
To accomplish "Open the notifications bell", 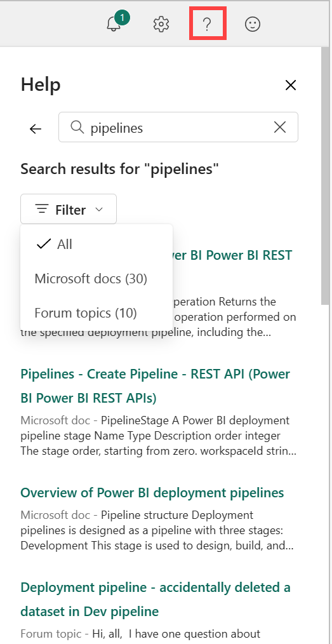I will tap(114, 25).
